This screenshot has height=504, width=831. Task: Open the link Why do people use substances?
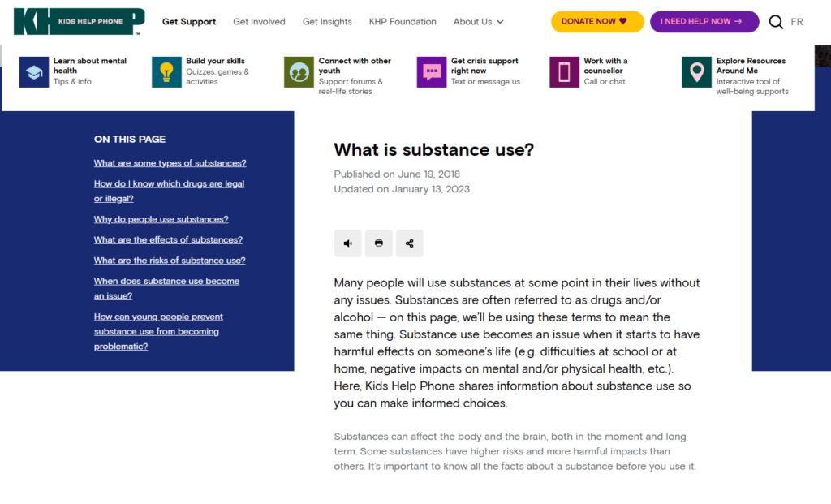pyautogui.click(x=161, y=219)
